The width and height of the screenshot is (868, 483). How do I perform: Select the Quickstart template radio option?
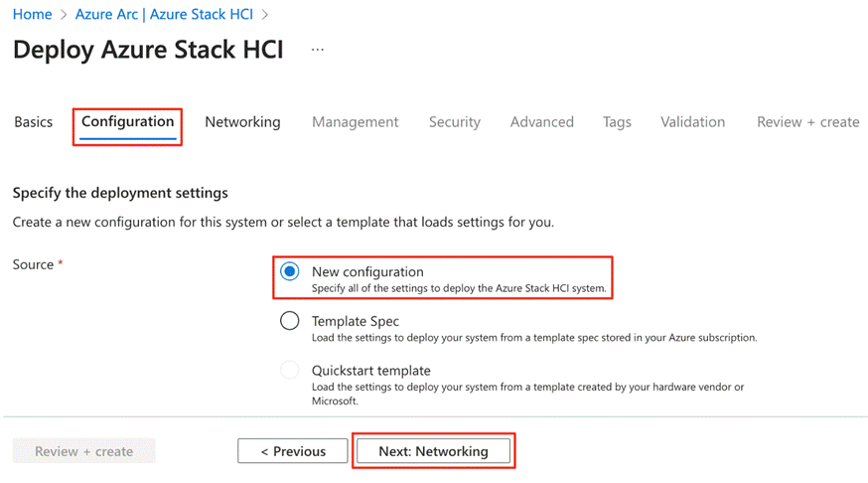[x=290, y=371]
